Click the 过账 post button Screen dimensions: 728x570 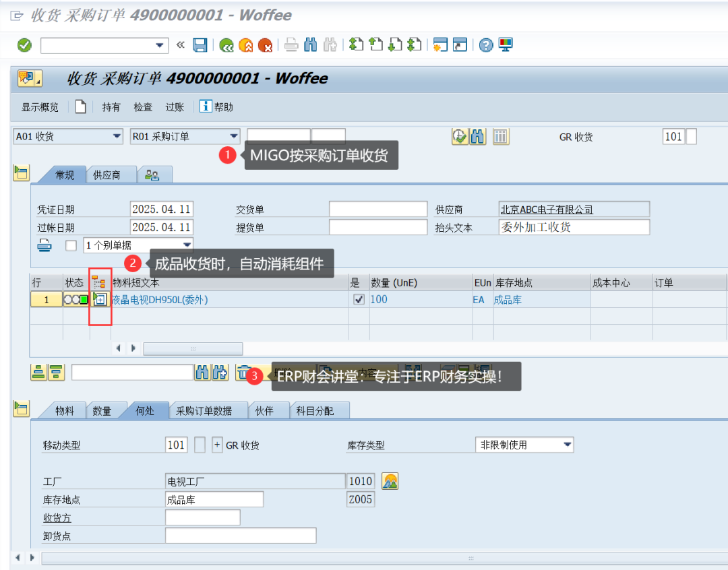point(175,107)
